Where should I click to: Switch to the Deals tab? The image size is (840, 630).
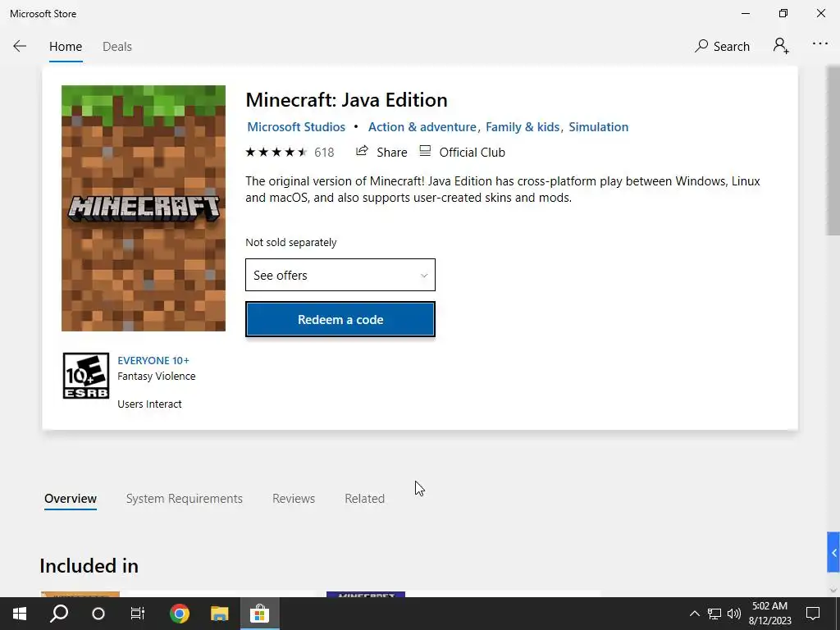[x=116, y=47]
